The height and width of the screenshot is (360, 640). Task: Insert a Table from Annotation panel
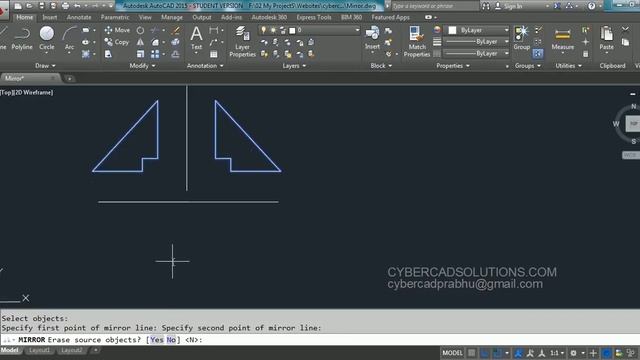click(213, 54)
